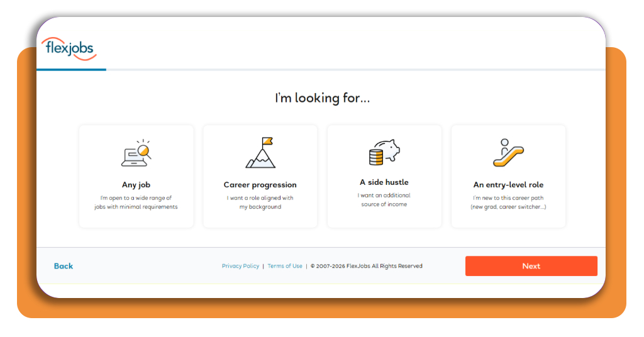Open the Terms of Use link
Image resolution: width=644 pixels, height=337 pixels.
(x=285, y=266)
